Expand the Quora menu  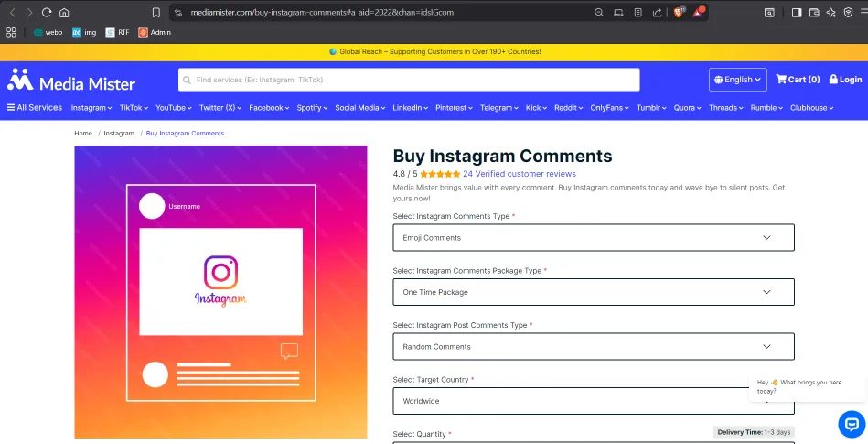click(688, 107)
